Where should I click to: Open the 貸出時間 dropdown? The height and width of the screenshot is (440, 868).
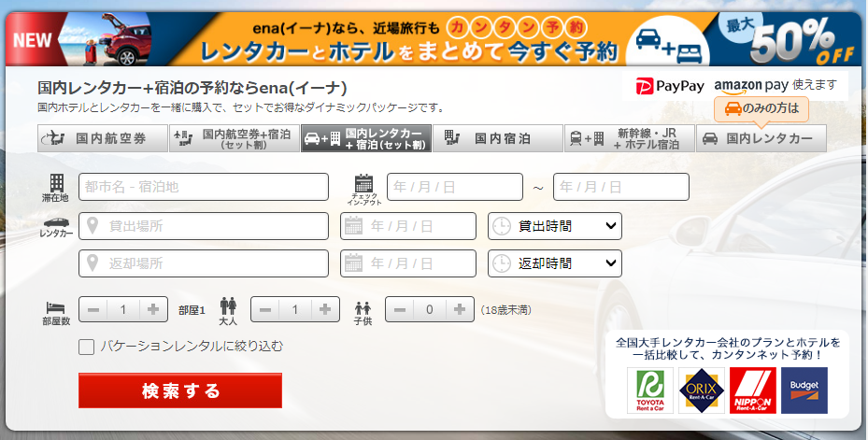pyautogui.click(x=555, y=226)
